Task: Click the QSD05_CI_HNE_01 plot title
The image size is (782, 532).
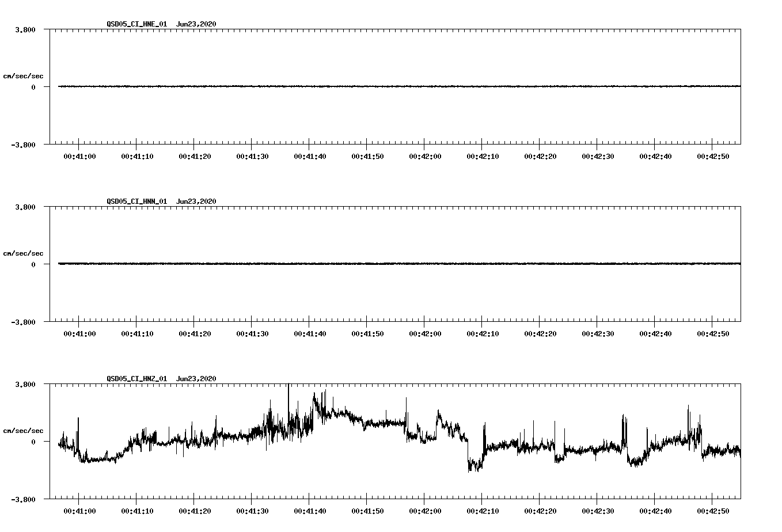Action: click(137, 24)
